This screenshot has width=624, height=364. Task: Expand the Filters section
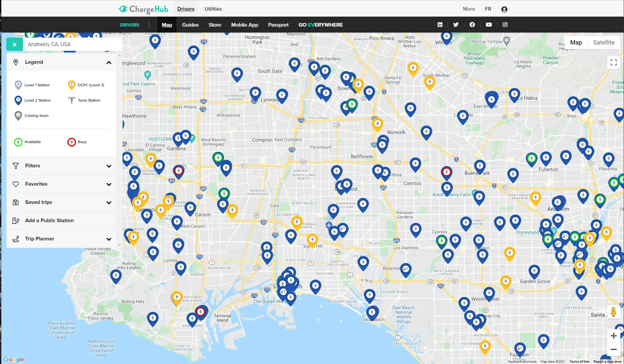(x=61, y=166)
